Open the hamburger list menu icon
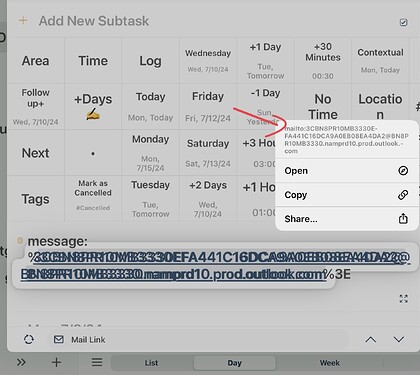 pos(97,362)
